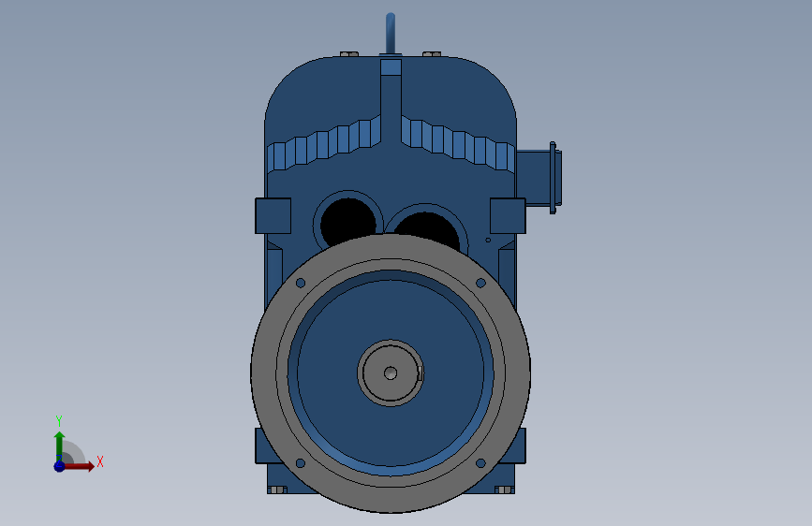812x526 pixels.
Task: Click the red X axis arrow on triad
Action: (x=79, y=466)
